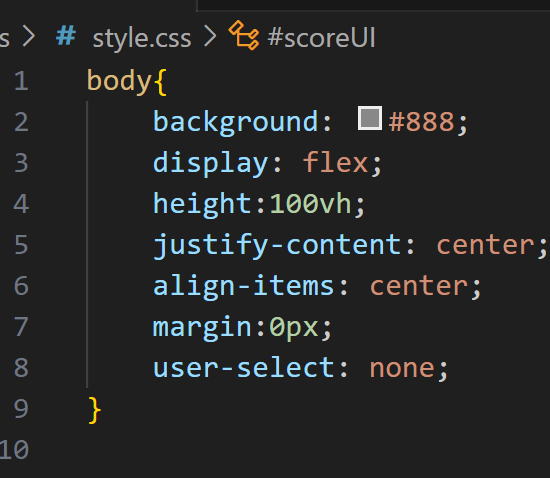Click the 100vh height value
The image size is (550, 478).
tap(310, 204)
